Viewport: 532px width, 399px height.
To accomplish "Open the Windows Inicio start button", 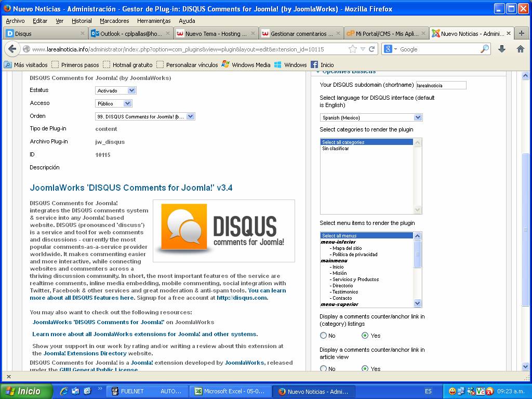I will pos(26,391).
